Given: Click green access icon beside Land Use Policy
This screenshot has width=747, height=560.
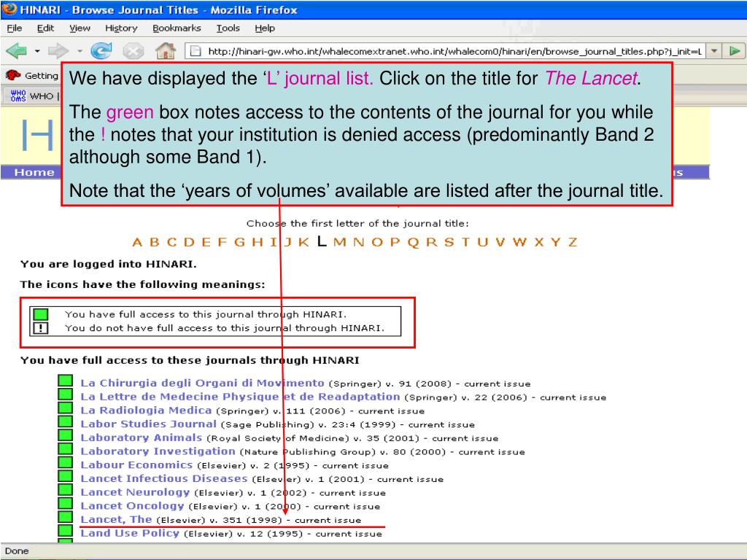Looking at the screenshot, I should pos(65,531).
